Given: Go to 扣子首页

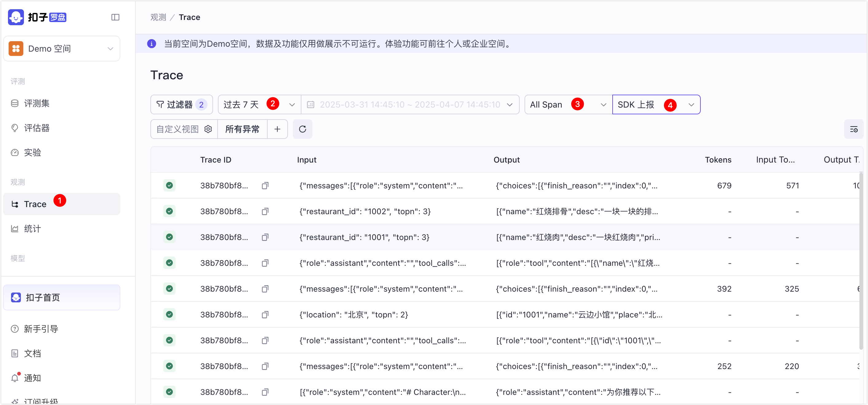Looking at the screenshot, I should [62, 297].
